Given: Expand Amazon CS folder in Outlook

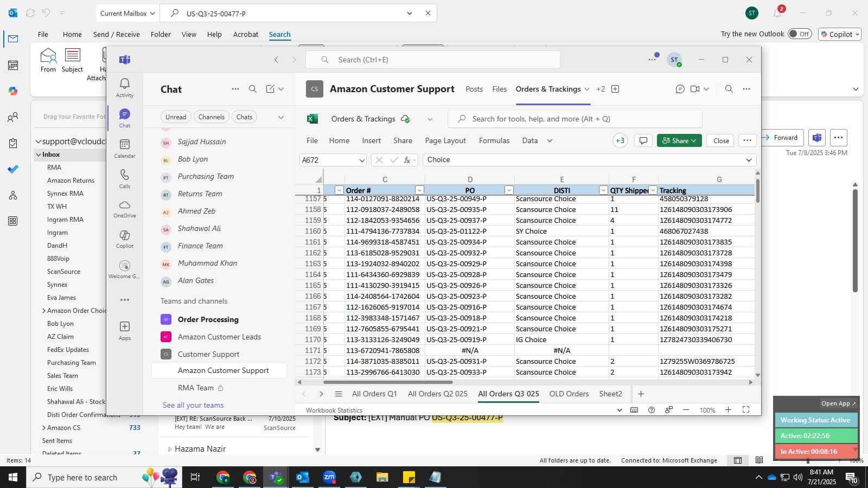Looking at the screenshot, I should point(44,428).
